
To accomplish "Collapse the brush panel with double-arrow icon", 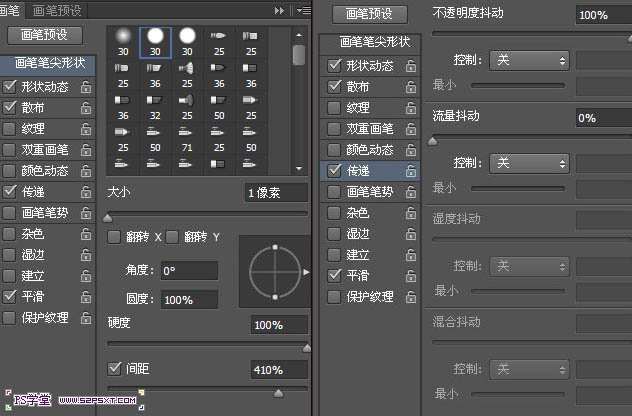I will [x=280, y=10].
